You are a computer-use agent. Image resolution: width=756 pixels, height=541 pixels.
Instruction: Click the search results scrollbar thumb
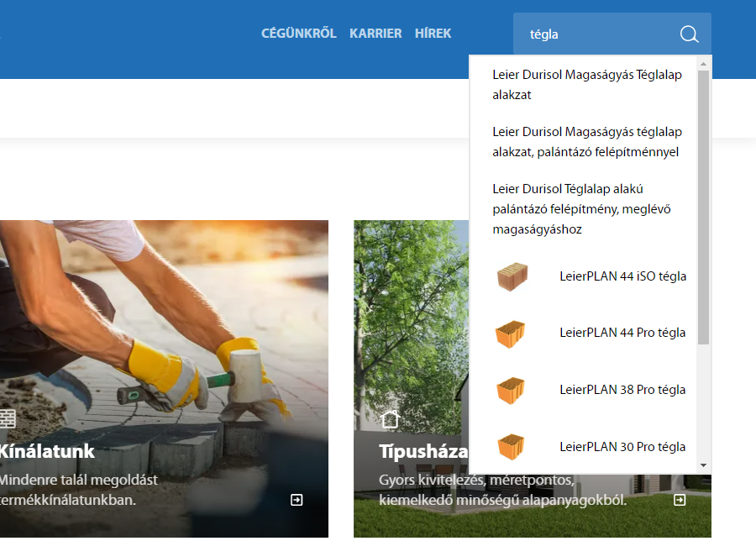[x=703, y=207]
